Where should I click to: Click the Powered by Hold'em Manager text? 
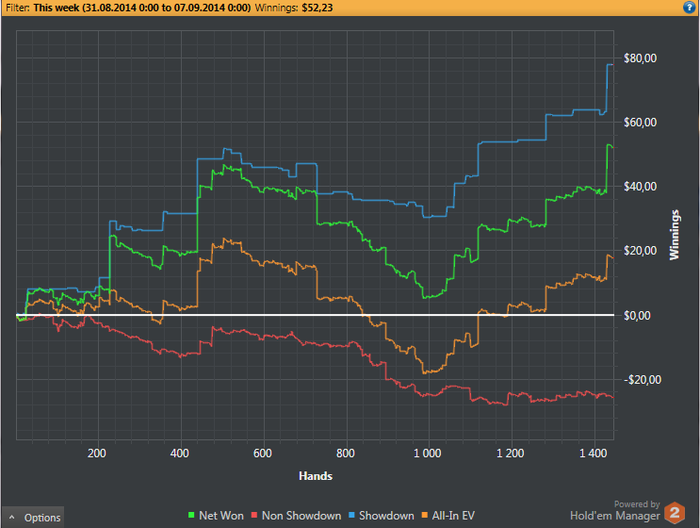[x=615, y=511]
